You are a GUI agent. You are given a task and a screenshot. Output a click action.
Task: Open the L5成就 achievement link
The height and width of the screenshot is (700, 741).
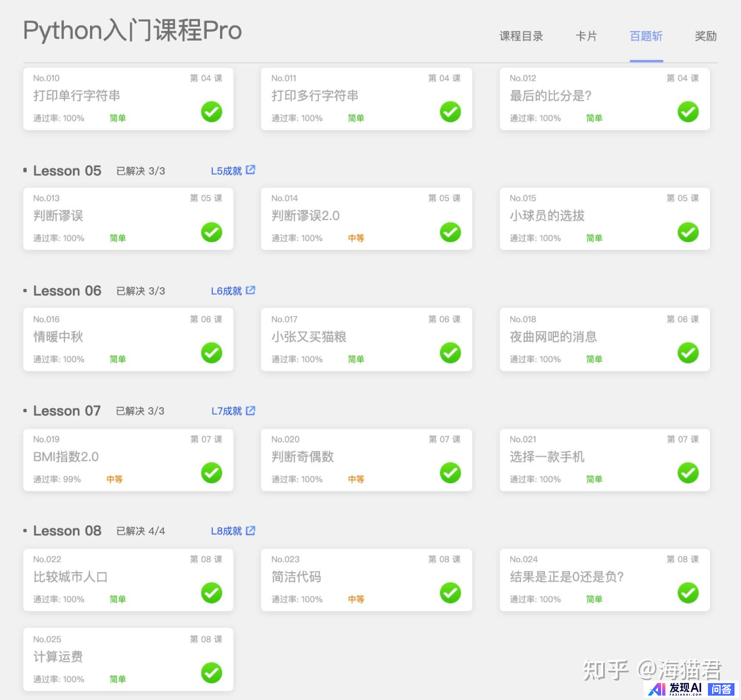(x=226, y=171)
